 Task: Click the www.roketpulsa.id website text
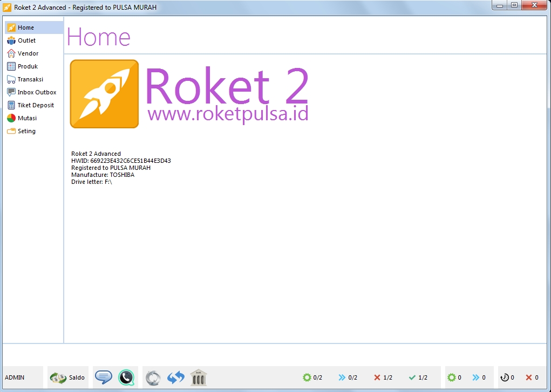pos(228,114)
